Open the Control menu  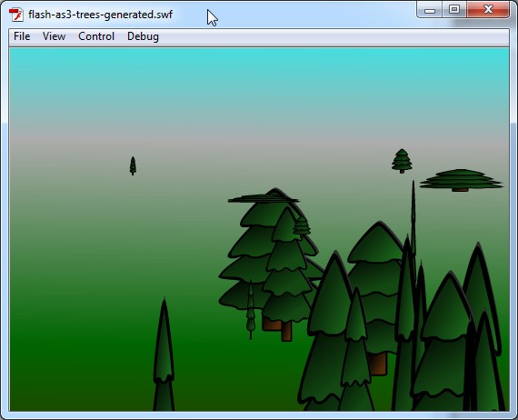(96, 36)
